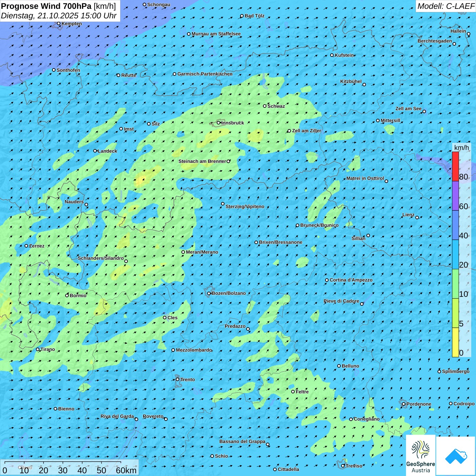Click the Landeck label
The image size is (476, 476).
point(107,151)
